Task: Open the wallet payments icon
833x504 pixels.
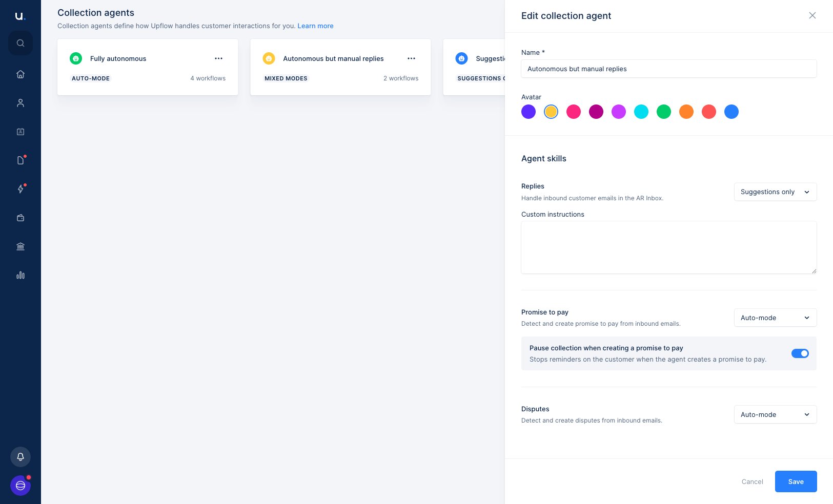Action: pyautogui.click(x=21, y=218)
